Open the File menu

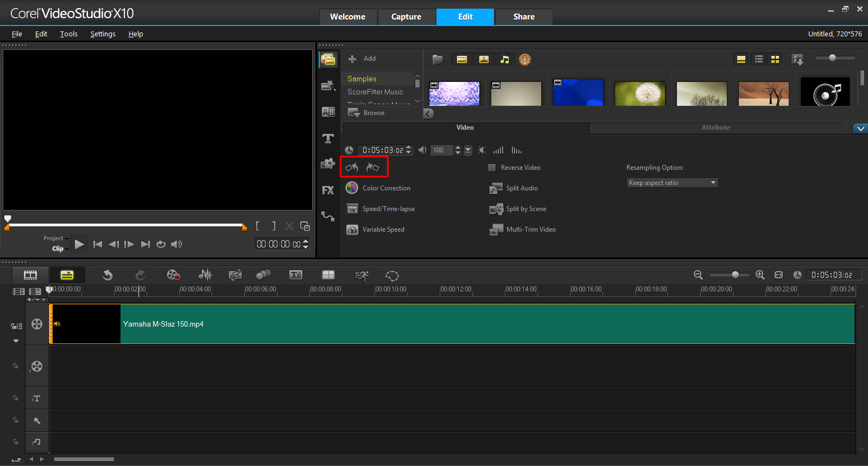click(17, 34)
